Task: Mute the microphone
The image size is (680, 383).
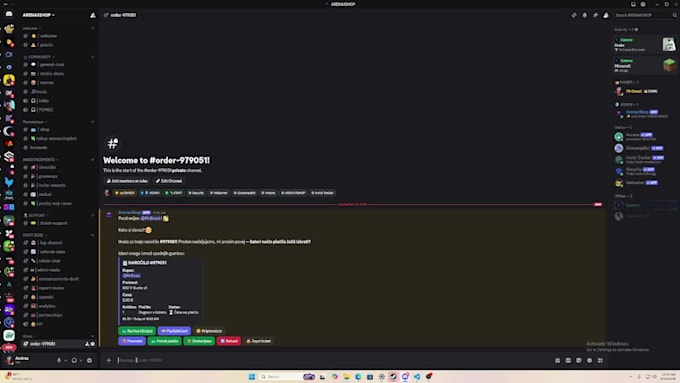Action: (59, 360)
